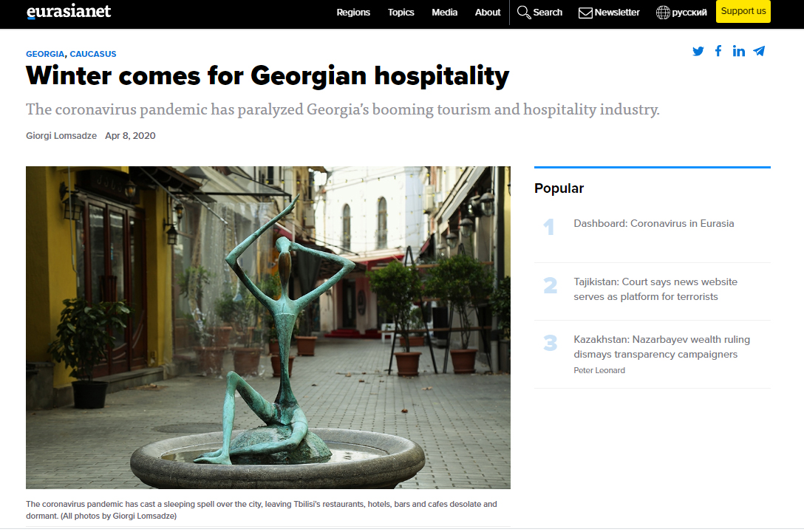The height and width of the screenshot is (532, 804).
Task: Open the eurasianet home logo
Action: tap(69, 11)
